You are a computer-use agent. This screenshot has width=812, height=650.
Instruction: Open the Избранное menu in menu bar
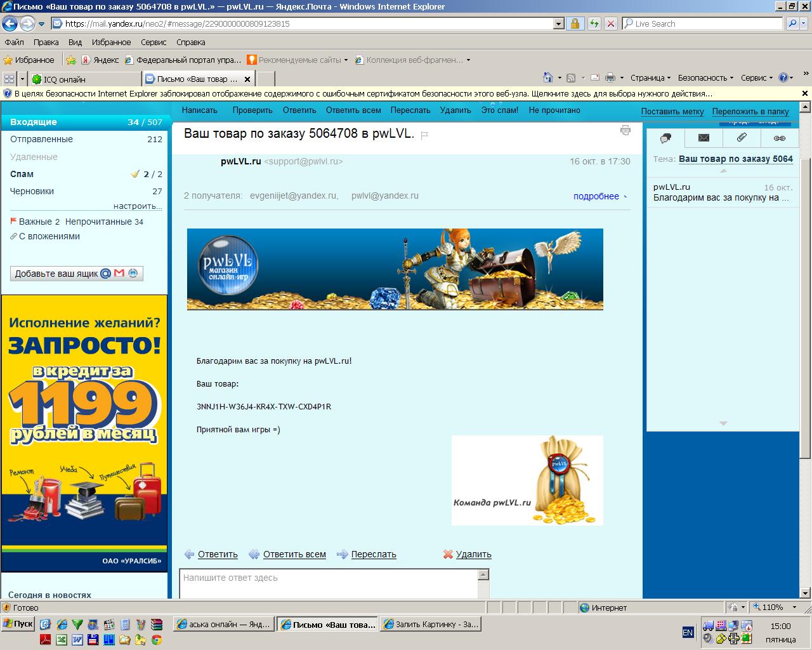(111, 43)
